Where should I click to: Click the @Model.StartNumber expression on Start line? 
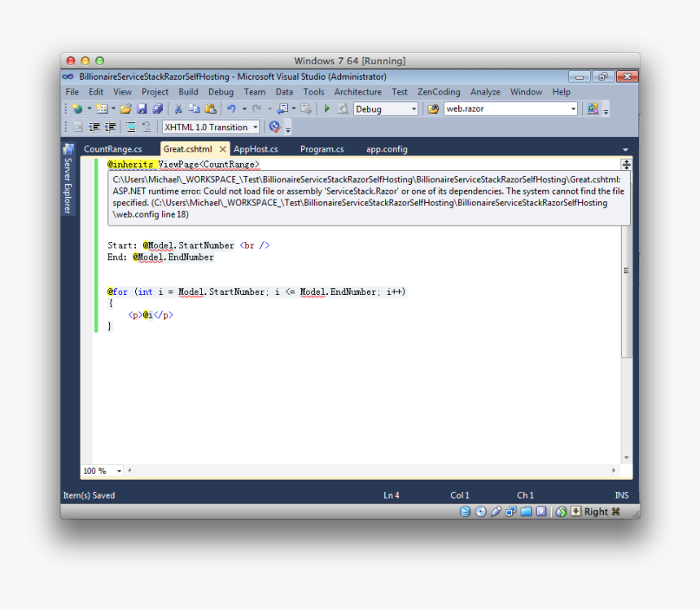coord(188,246)
